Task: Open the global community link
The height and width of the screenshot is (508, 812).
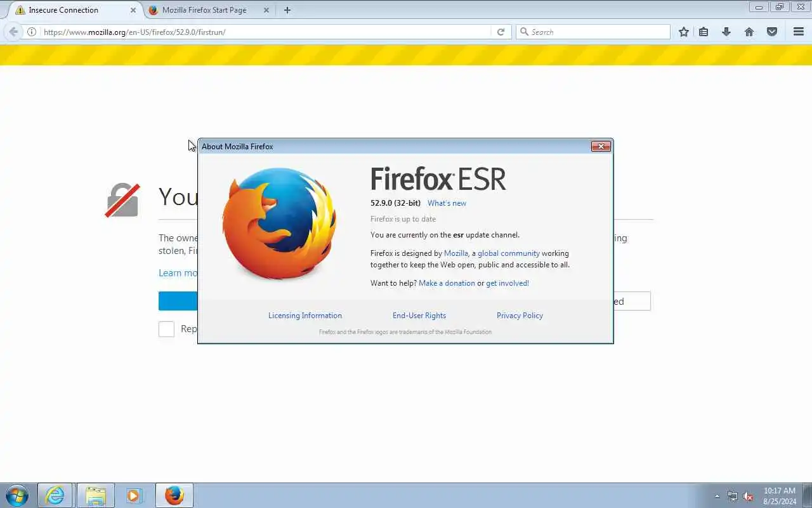Action: 509,253
